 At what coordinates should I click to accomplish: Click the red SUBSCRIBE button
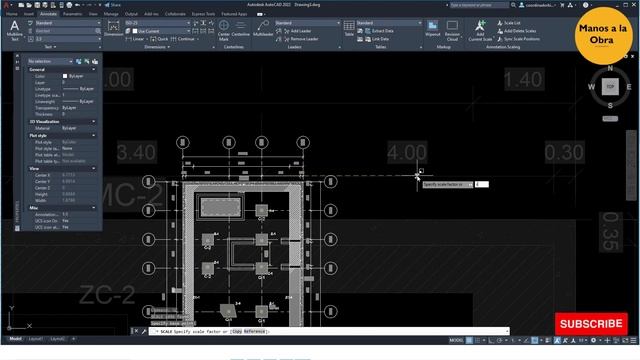591,324
